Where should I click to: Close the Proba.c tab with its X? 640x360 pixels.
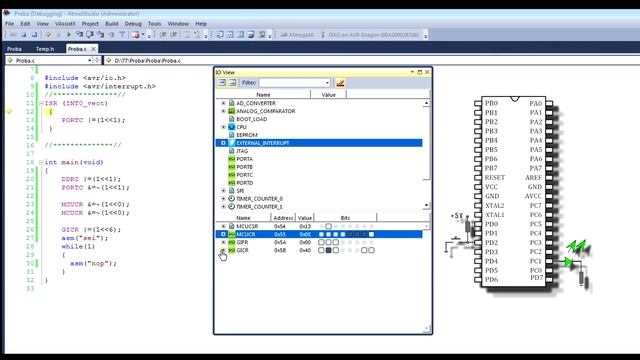[93, 49]
